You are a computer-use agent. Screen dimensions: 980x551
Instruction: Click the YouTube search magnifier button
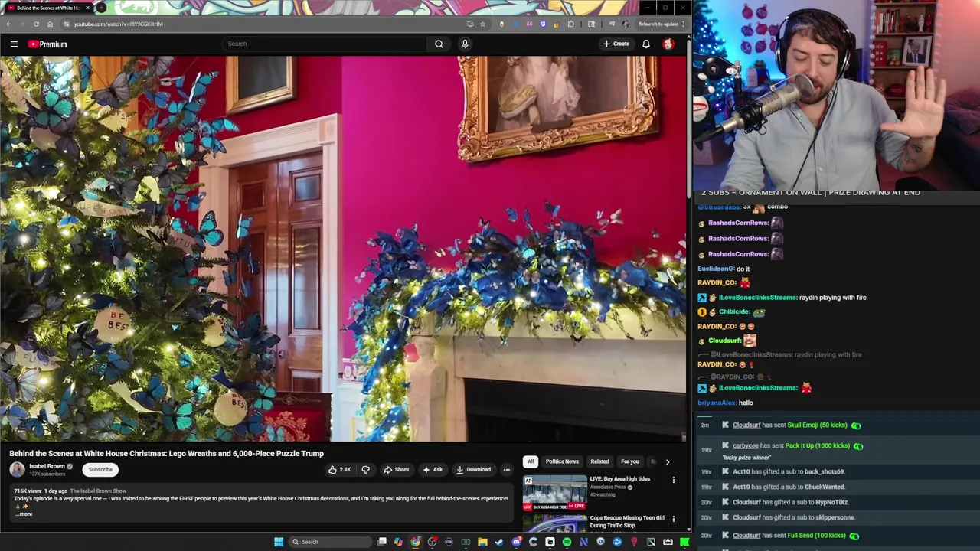pyautogui.click(x=439, y=44)
